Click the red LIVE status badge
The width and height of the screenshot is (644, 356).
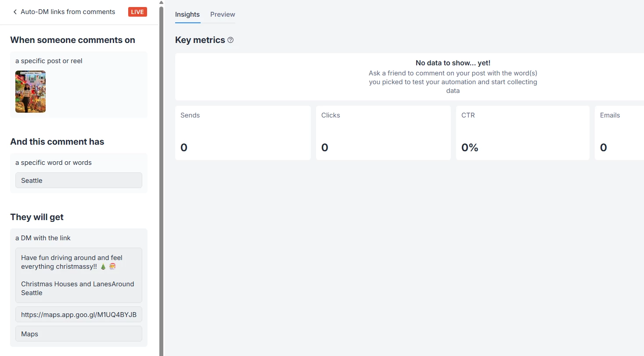click(x=137, y=12)
